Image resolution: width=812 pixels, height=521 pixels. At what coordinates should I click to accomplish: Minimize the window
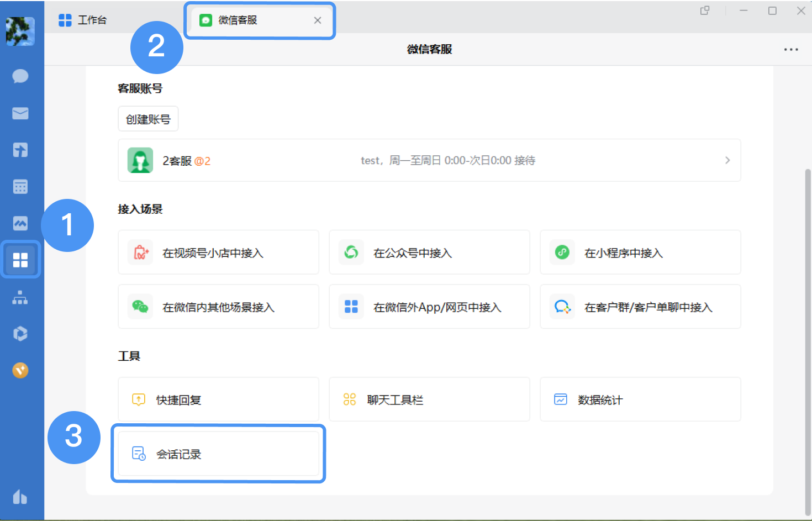click(x=744, y=10)
